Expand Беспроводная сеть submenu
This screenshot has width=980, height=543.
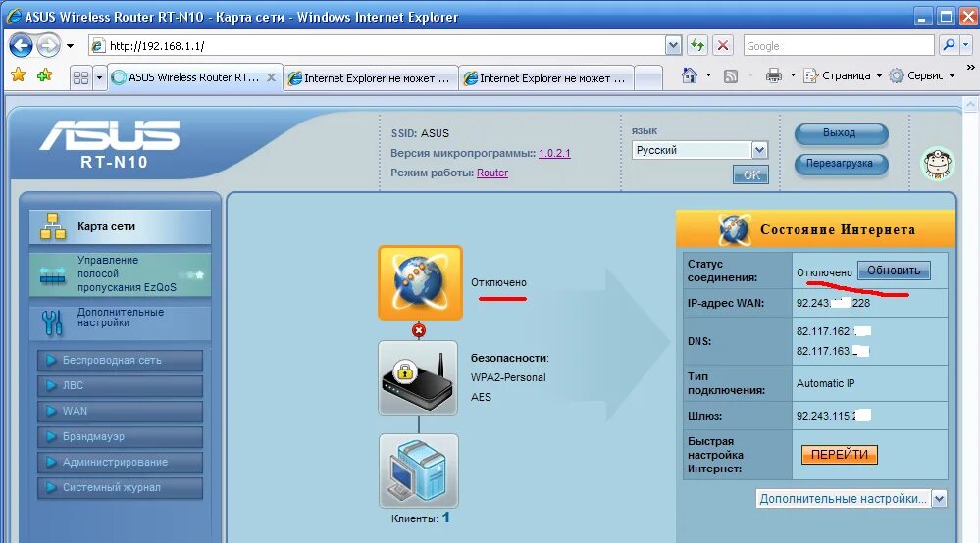[x=120, y=360]
